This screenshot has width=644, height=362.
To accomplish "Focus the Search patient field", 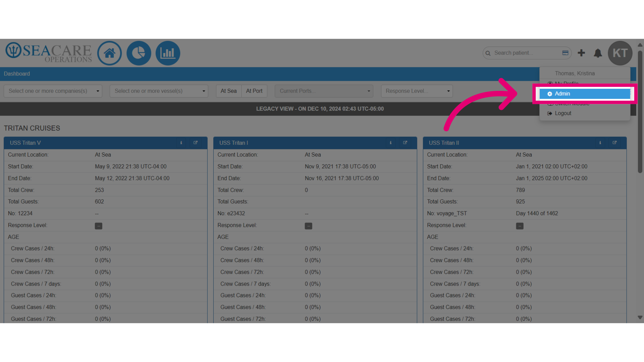I will click(x=527, y=53).
